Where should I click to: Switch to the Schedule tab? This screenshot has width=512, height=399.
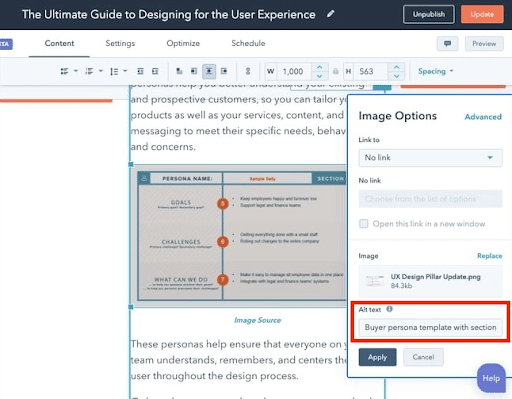[x=248, y=43]
